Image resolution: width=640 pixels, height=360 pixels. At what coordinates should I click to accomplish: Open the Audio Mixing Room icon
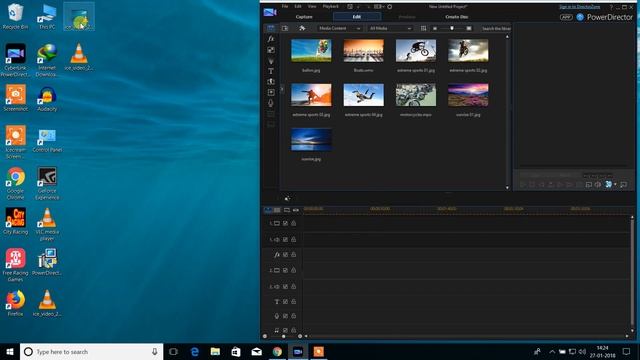pos(271,93)
